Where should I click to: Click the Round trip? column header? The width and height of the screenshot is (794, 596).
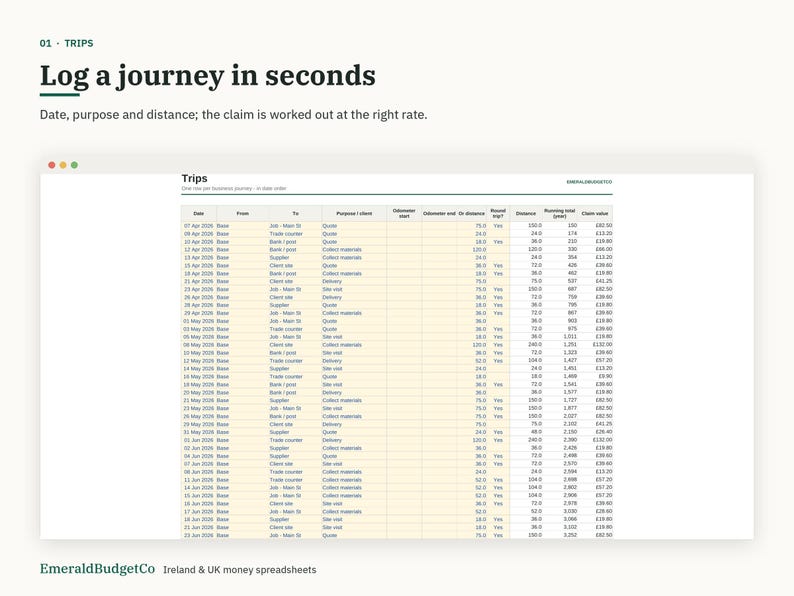pyautogui.click(x=498, y=214)
